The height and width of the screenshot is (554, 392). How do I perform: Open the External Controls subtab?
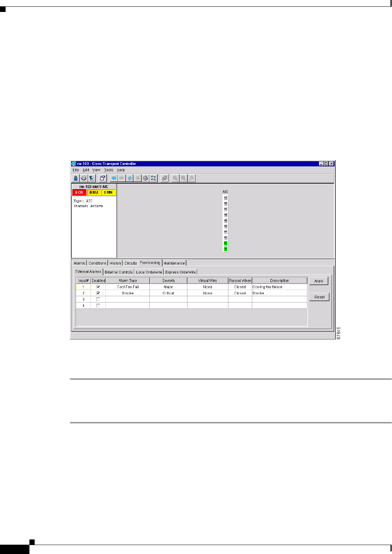pos(118,272)
